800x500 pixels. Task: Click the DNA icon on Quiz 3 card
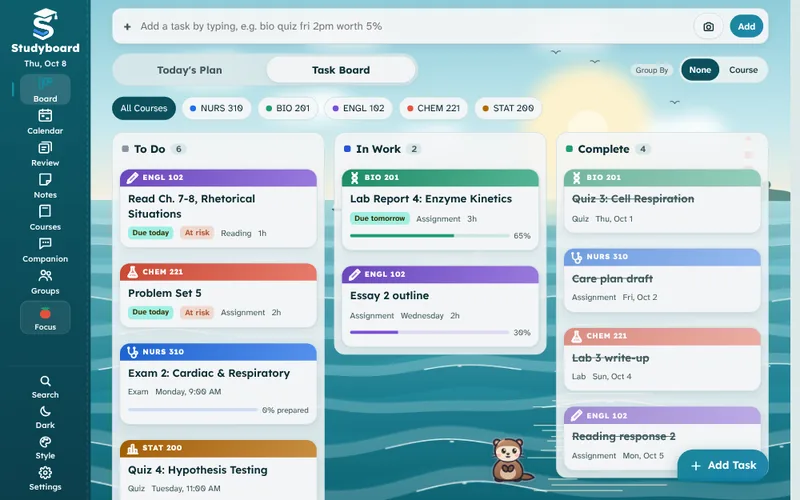577,178
